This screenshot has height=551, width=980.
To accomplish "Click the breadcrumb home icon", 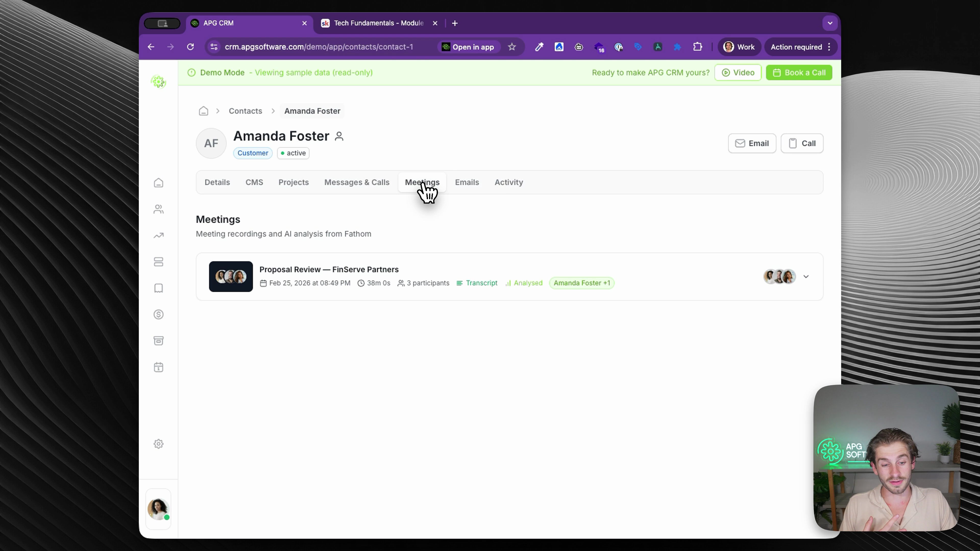I will tap(204, 111).
